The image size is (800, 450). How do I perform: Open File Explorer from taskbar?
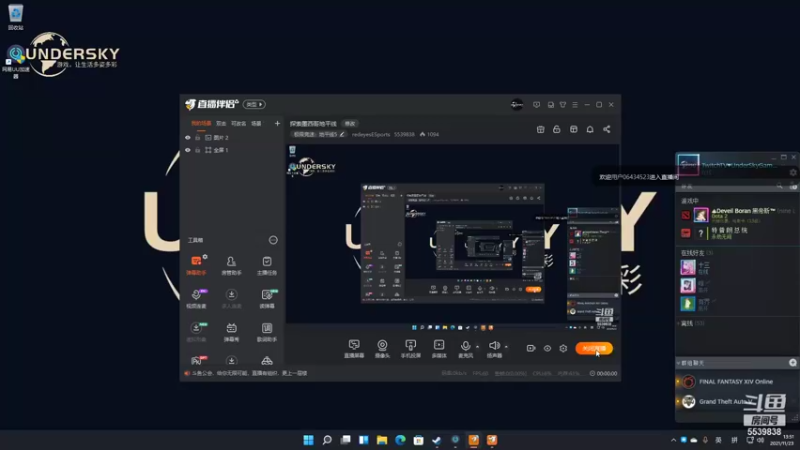(382, 440)
